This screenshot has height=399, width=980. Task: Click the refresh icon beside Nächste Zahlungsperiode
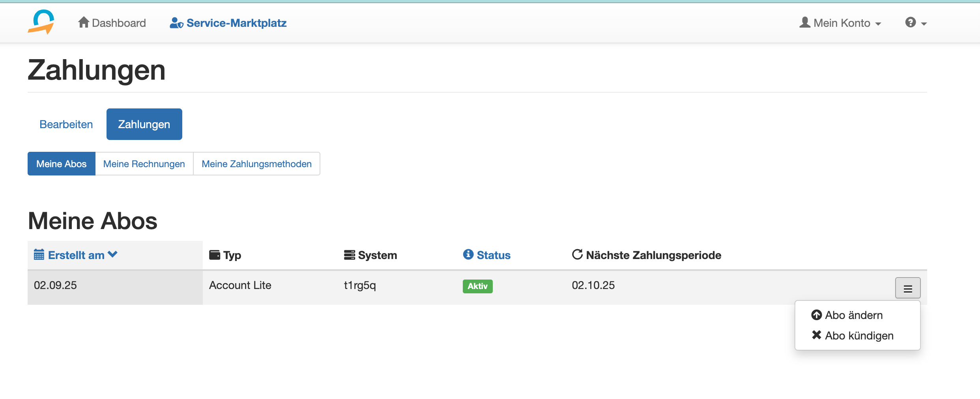click(x=577, y=255)
